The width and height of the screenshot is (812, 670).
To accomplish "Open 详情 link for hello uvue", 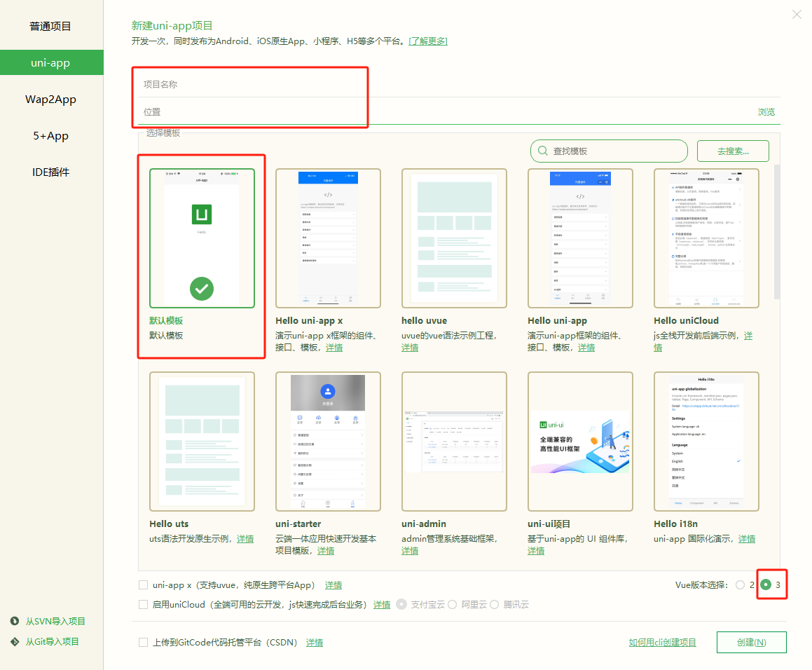I will [x=410, y=348].
